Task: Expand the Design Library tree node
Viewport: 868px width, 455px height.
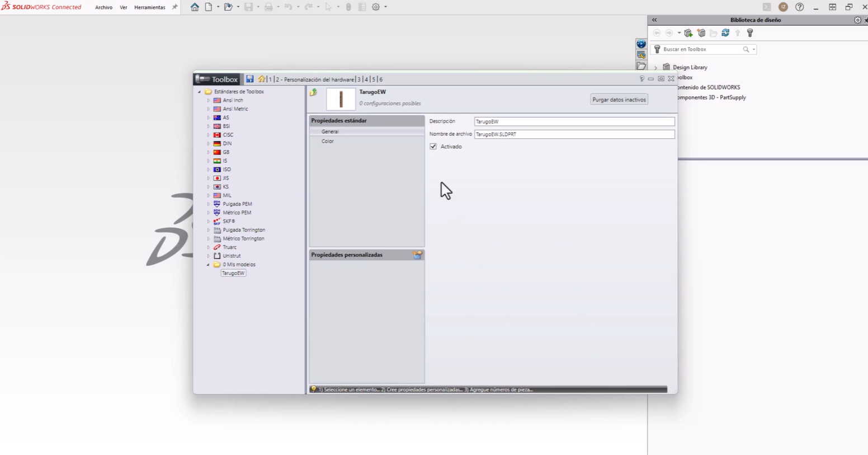Action: point(655,67)
